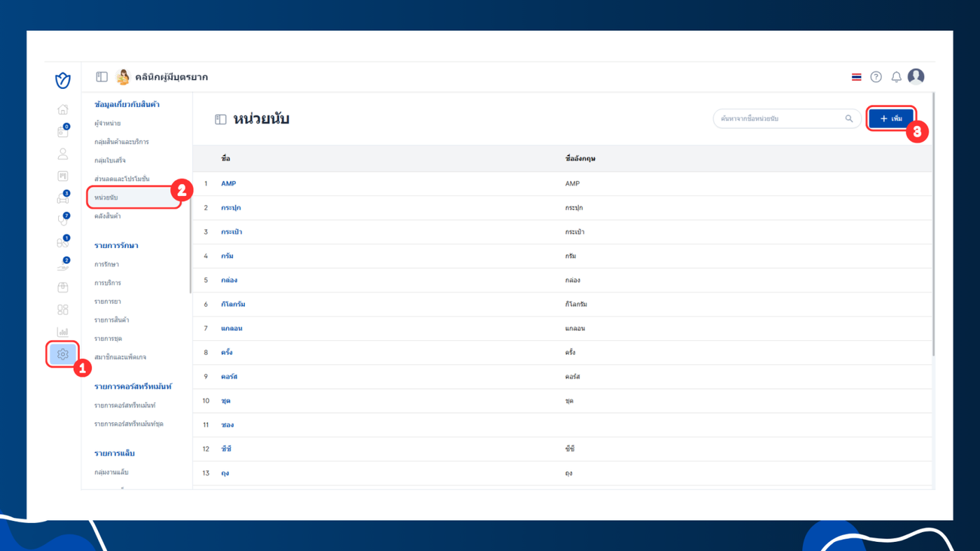This screenshot has height=551, width=980.
Task: Click the shield logo in the sidebar
Action: click(62, 81)
